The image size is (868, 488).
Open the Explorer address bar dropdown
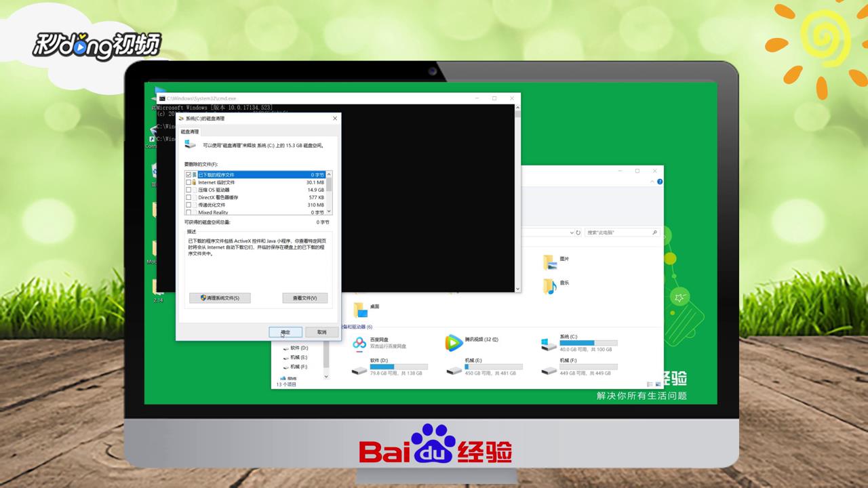571,232
